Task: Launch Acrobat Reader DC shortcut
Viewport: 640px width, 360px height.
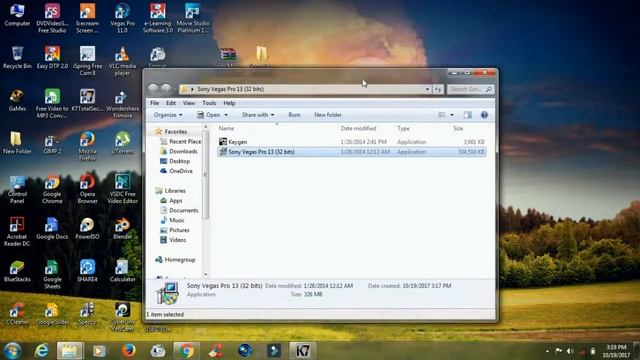Action: [x=17, y=232]
